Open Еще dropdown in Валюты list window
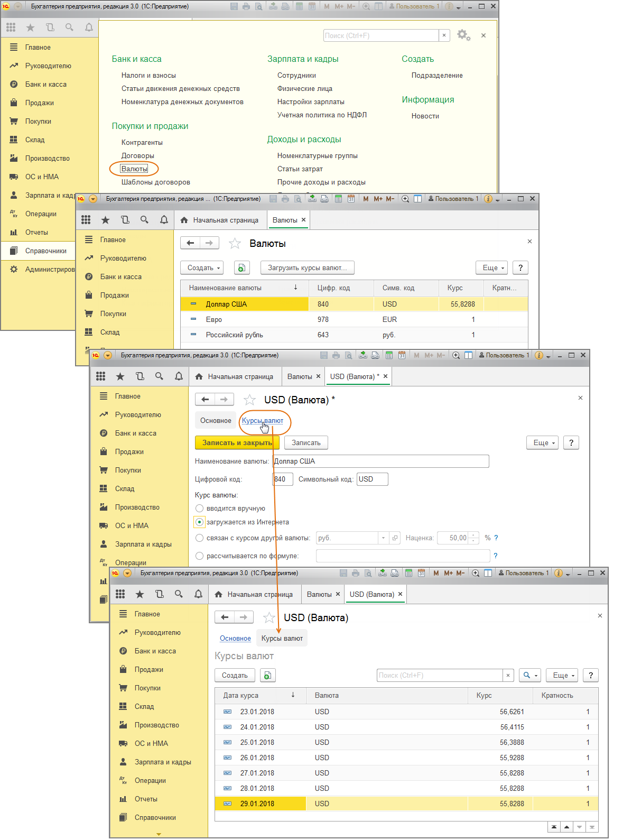This screenshot has width=632, height=840. click(x=491, y=267)
